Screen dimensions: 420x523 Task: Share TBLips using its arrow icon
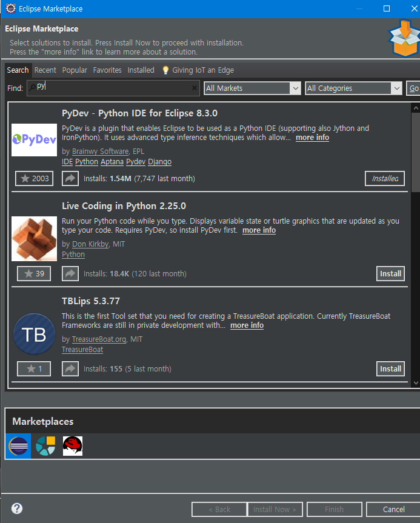[70, 368]
